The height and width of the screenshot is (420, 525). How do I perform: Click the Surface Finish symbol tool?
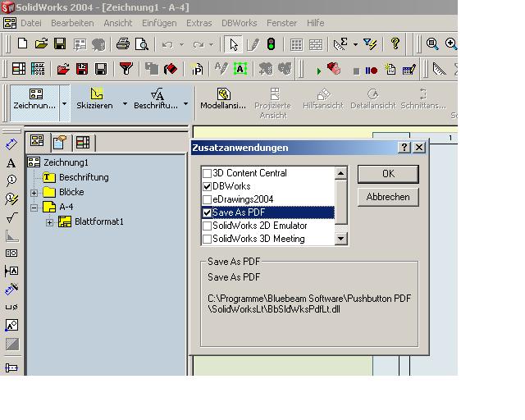tap(11, 217)
